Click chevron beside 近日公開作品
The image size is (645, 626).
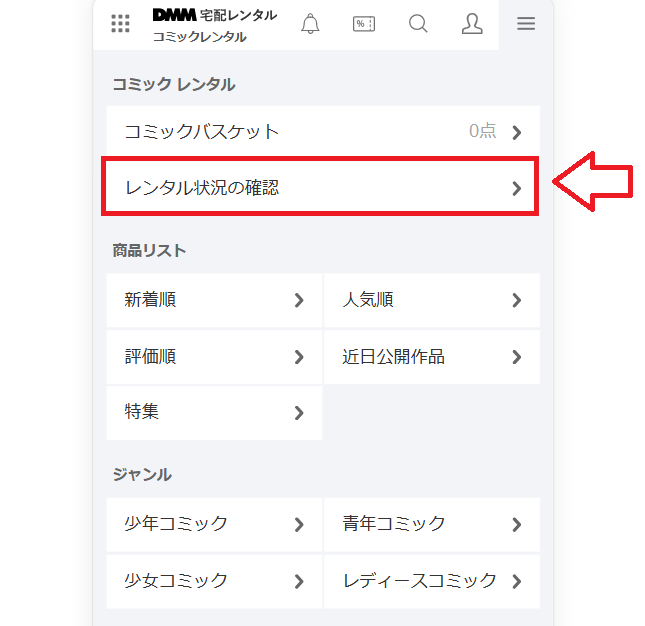(517, 357)
